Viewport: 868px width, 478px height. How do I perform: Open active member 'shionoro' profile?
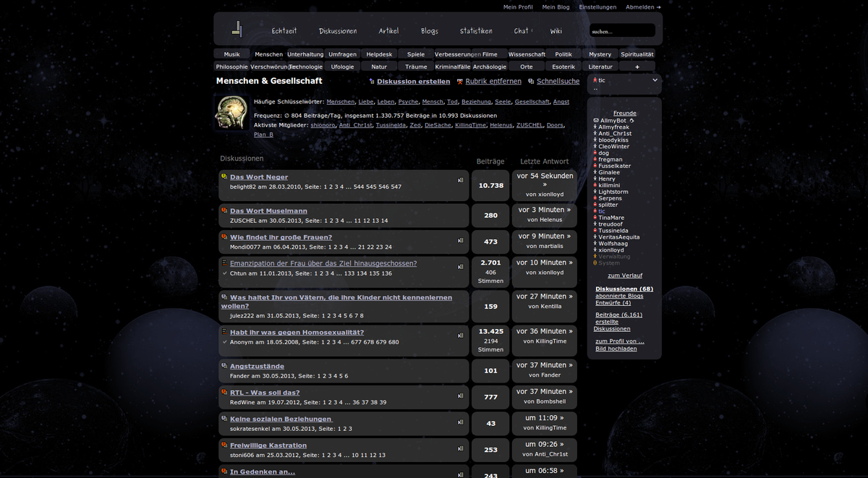coord(323,125)
